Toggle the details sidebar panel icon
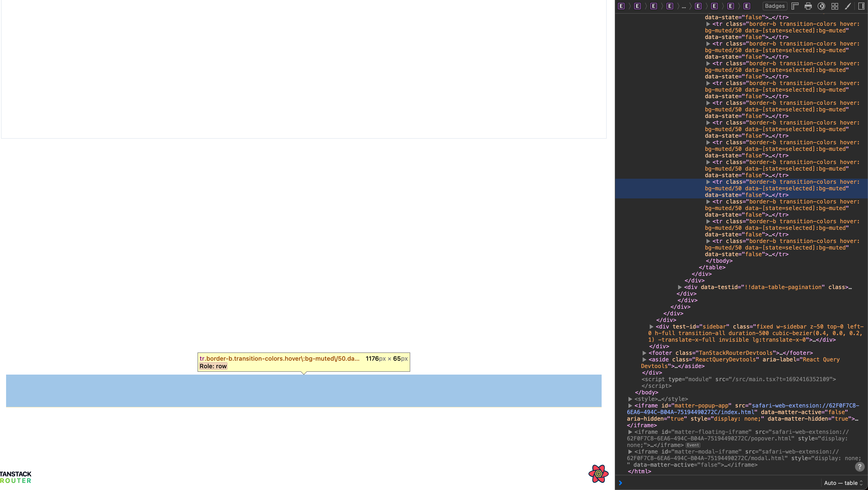 tap(861, 6)
